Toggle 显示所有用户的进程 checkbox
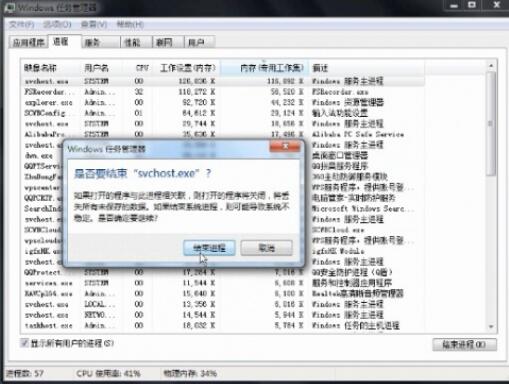This screenshot has height=384, width=509. 24,343
